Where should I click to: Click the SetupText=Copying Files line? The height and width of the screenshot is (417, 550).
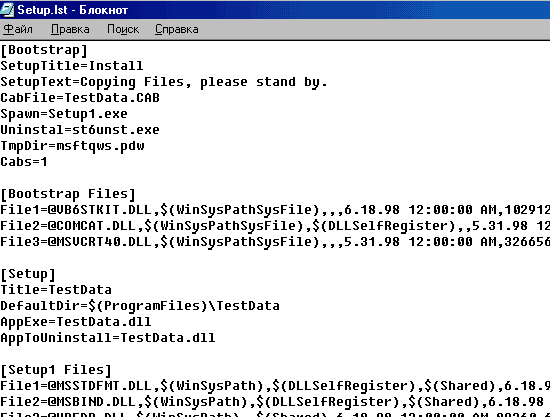[164, 82]
